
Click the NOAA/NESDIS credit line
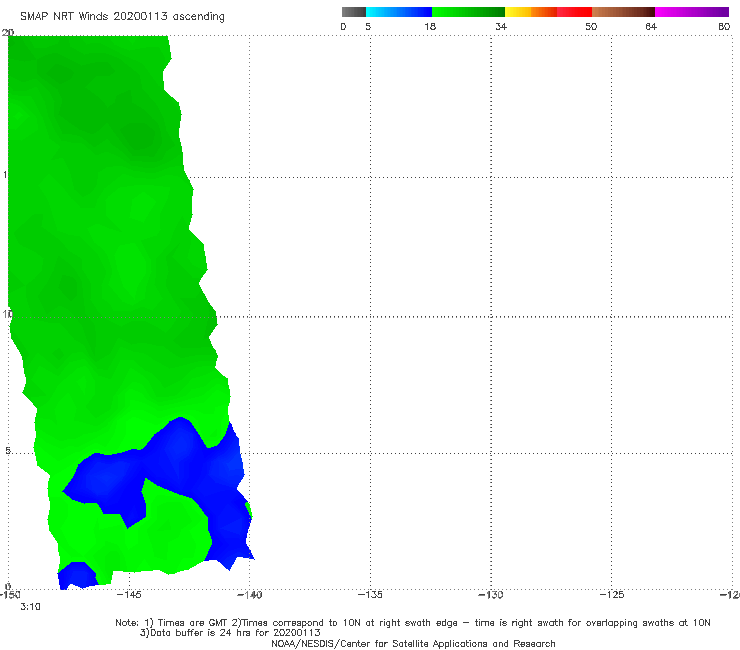coord(413,644)
